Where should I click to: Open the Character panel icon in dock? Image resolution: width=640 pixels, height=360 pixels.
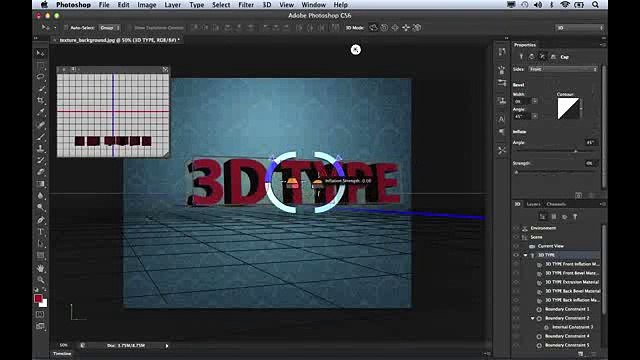coord(502,119)
